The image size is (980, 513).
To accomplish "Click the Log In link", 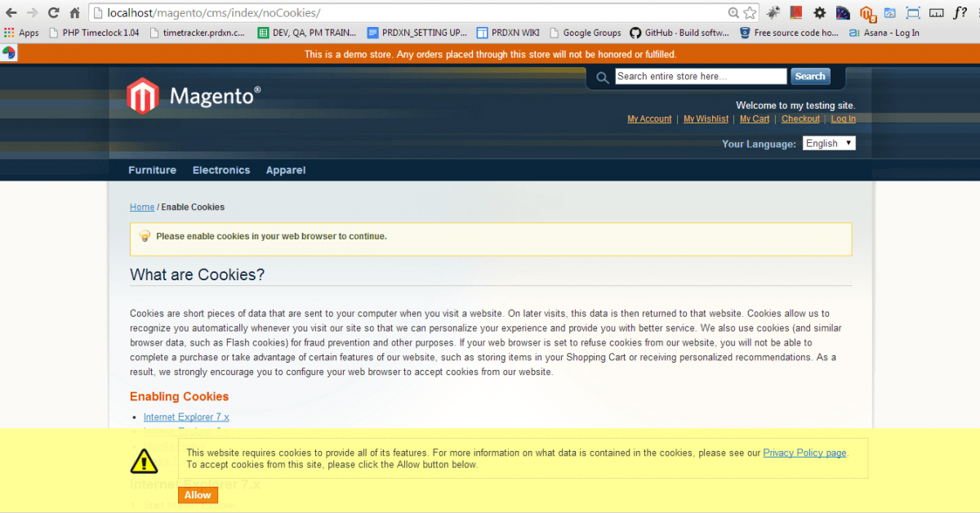I will (x=844, y=119).
